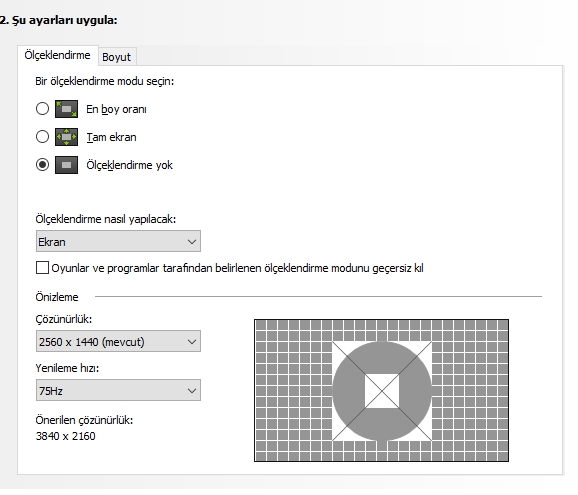Click the preview test pattern image
The height and width of the screenshot is (495, 578).
(x=382, y=391)
